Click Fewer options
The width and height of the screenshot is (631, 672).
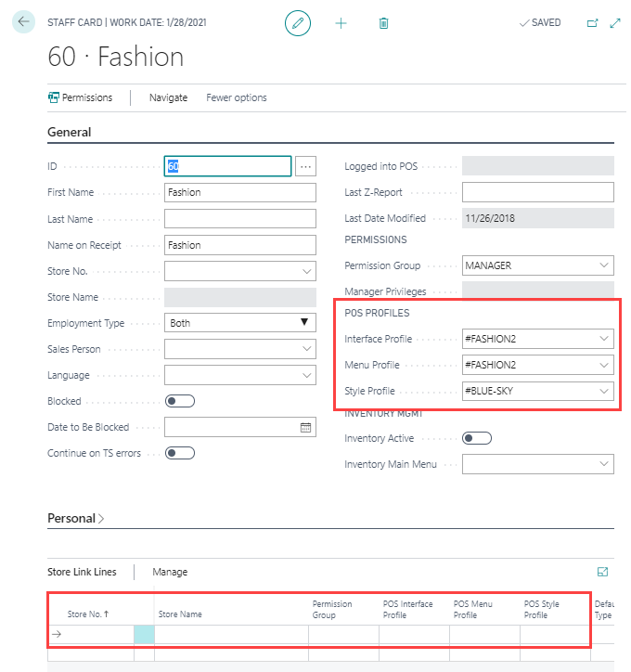pos(237,97)
